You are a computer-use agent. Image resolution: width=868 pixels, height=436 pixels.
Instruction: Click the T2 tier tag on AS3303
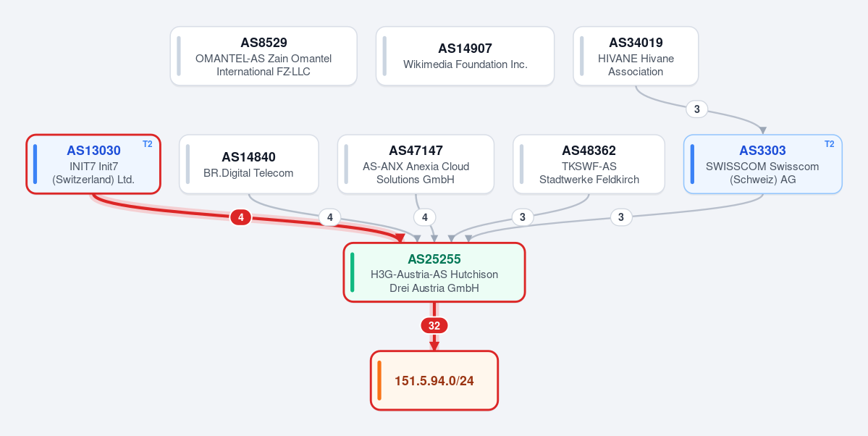(x=829, y=144)
